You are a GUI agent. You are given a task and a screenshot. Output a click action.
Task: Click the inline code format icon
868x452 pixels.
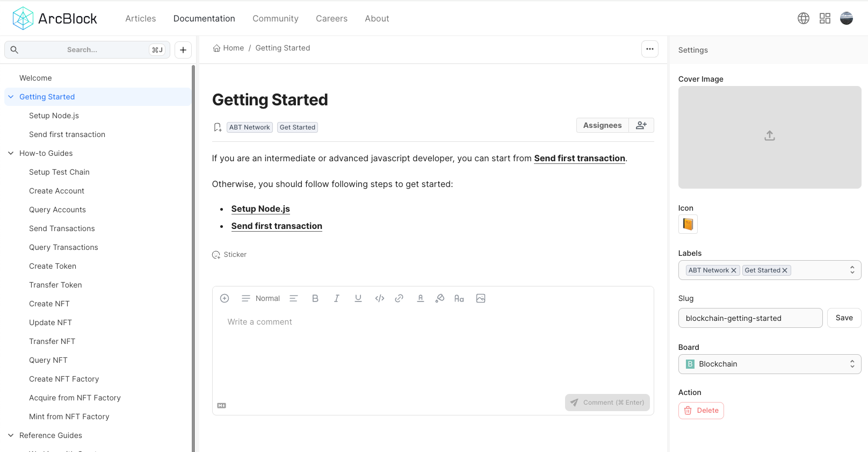click(380, 298)
